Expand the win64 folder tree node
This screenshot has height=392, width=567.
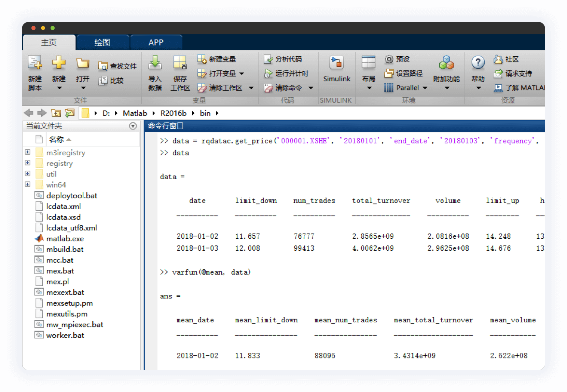coord(28,184)
